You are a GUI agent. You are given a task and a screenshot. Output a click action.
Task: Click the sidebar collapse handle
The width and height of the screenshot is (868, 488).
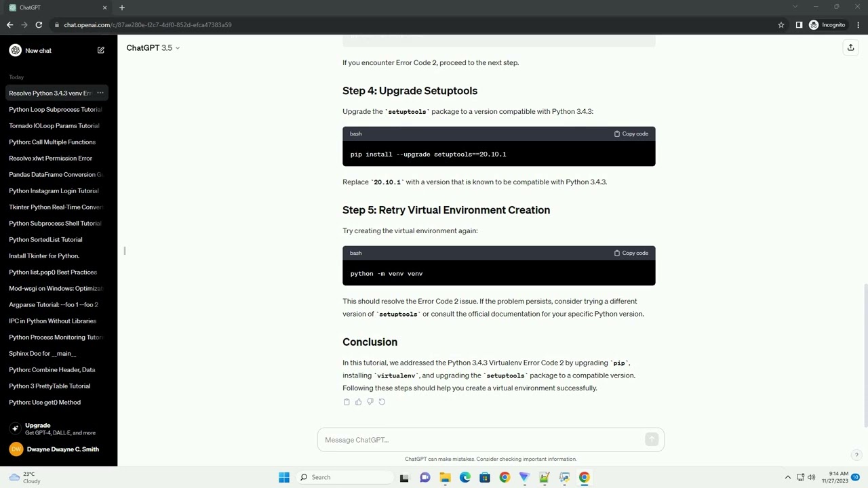pos(125,251)
